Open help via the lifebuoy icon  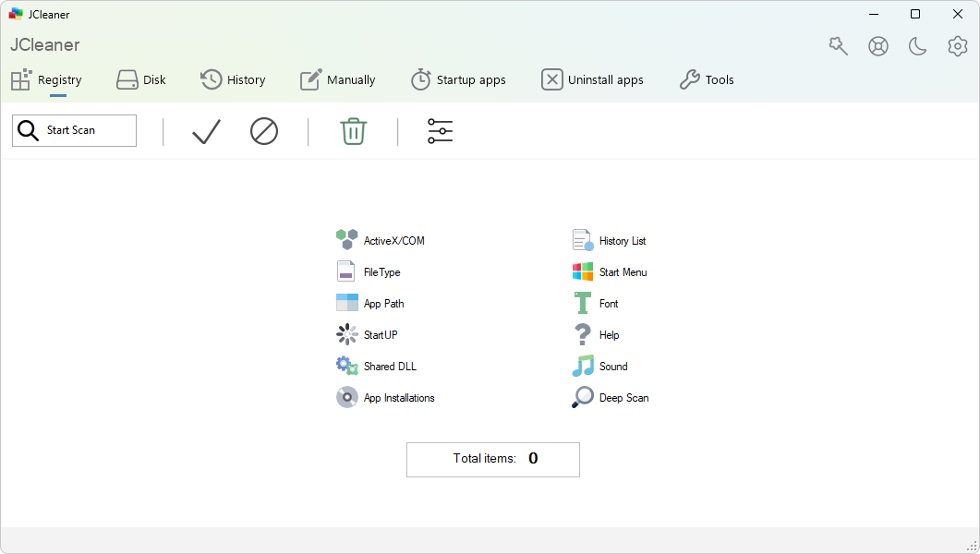tap(878, 46)
